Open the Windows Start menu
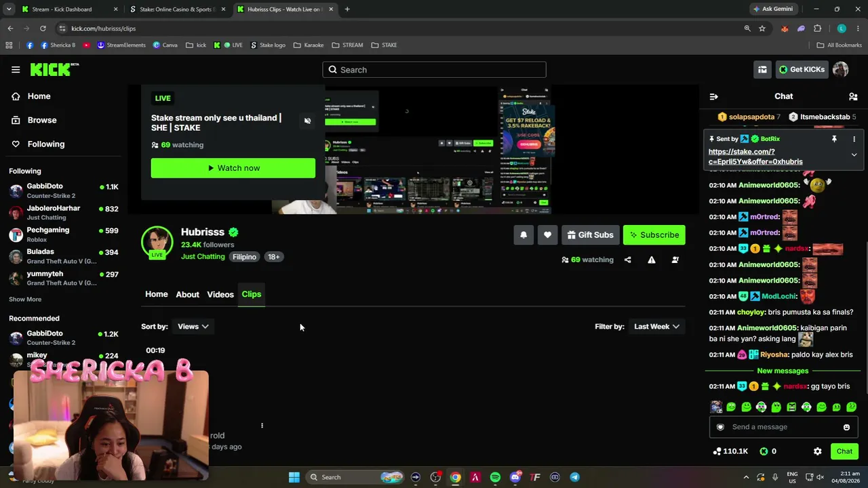This screenshot has height=488, width=868. click(294, 477)
